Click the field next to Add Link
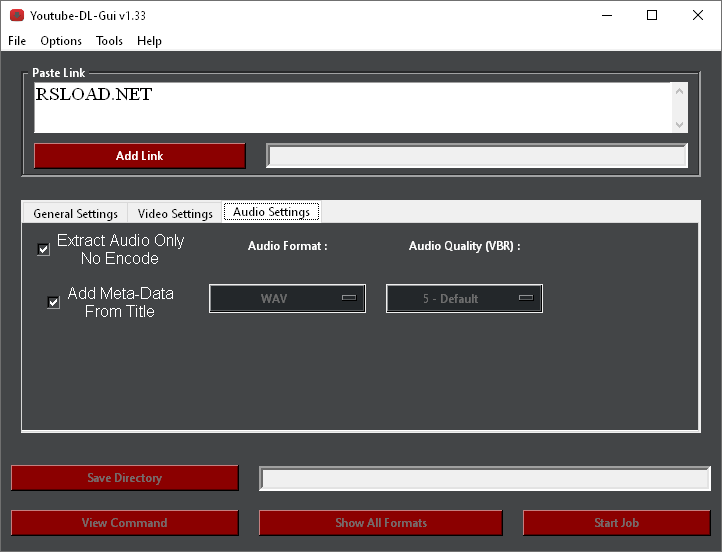This screenshot has width=722, height=552. (477, 156)
